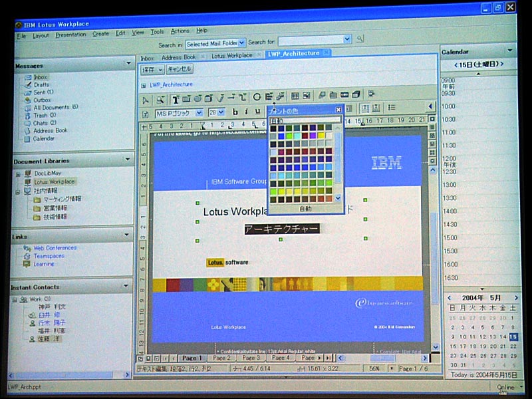The image size is (532, 399).
Task: Open the 保存 save dropdown
Action: pyautogui.click(x=160, y=70)
